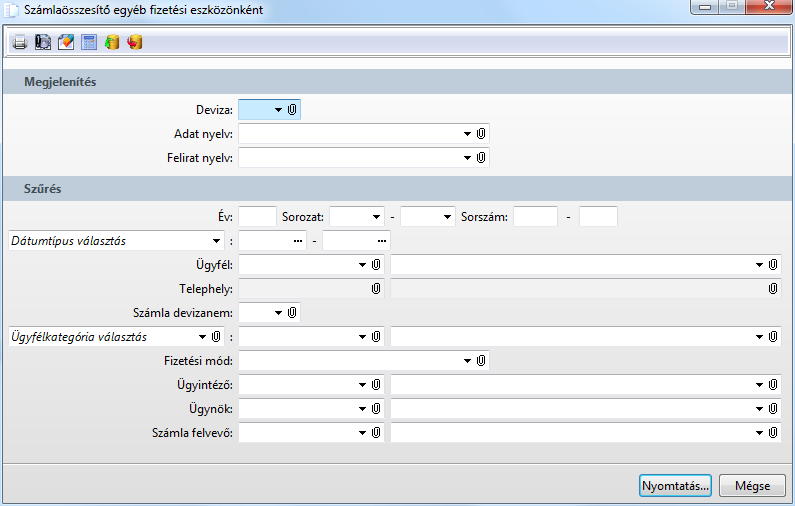Click paperclip next to Számla devizanem

[292, 312]
